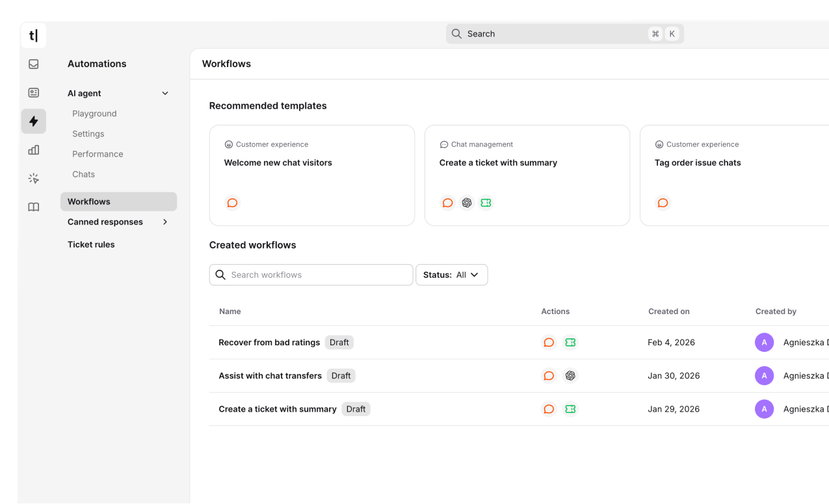This screenshot has height=504, width=829.
Task: Click inside the Search workflows input field
Action: (x=312, y=274)
